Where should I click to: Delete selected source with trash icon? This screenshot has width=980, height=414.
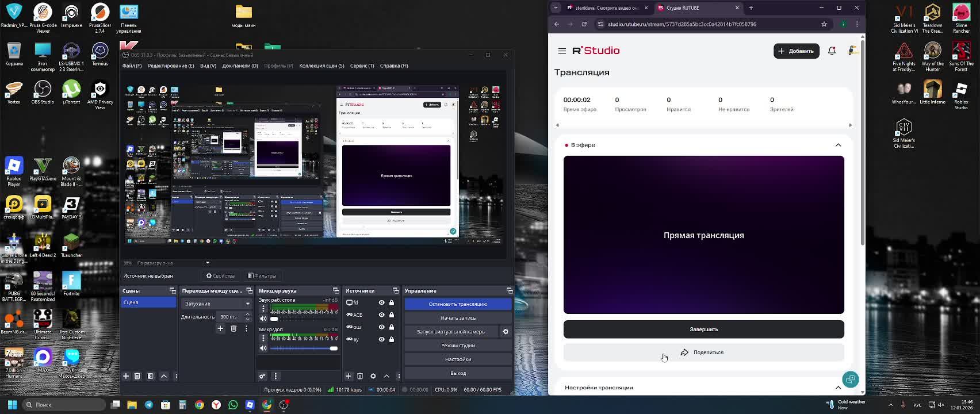point(360,376)
